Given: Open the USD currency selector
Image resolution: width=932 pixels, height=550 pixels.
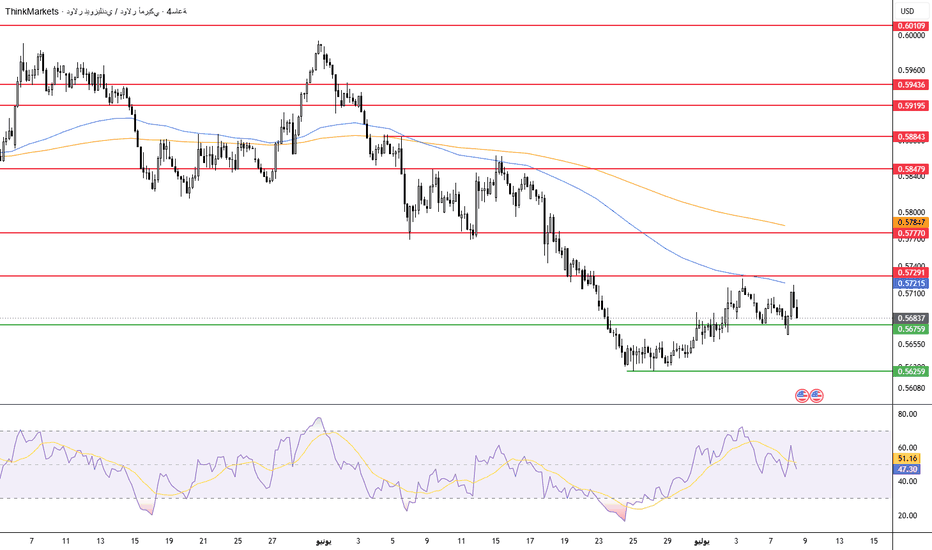Looking at the screenshot, I should [x=907, y=11].
